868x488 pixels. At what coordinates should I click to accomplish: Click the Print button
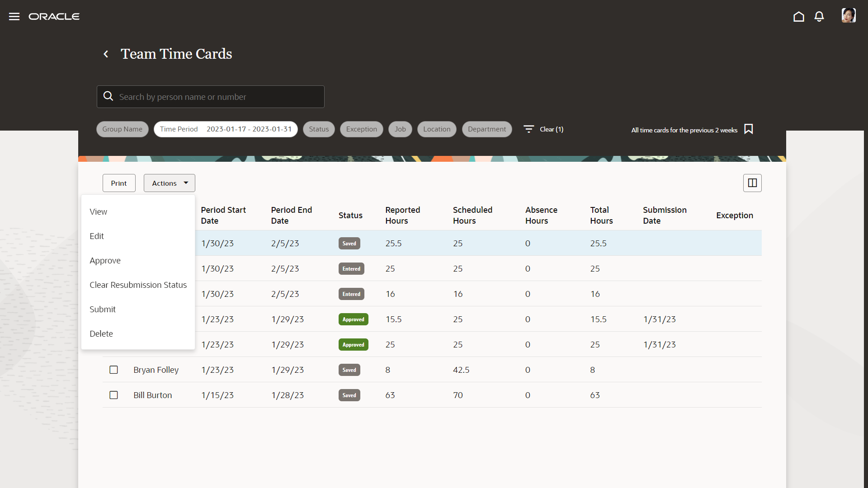click(x=119, y=183)
